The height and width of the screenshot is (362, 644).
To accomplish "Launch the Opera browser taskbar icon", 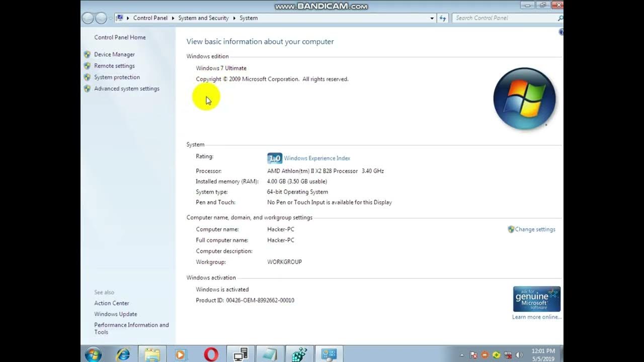I will pos(211,354).
